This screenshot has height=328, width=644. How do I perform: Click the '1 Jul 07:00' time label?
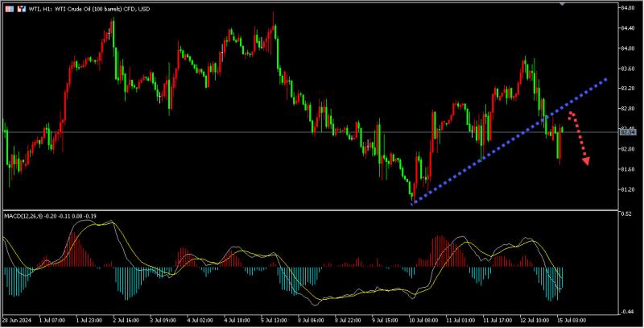coord(52,320)
